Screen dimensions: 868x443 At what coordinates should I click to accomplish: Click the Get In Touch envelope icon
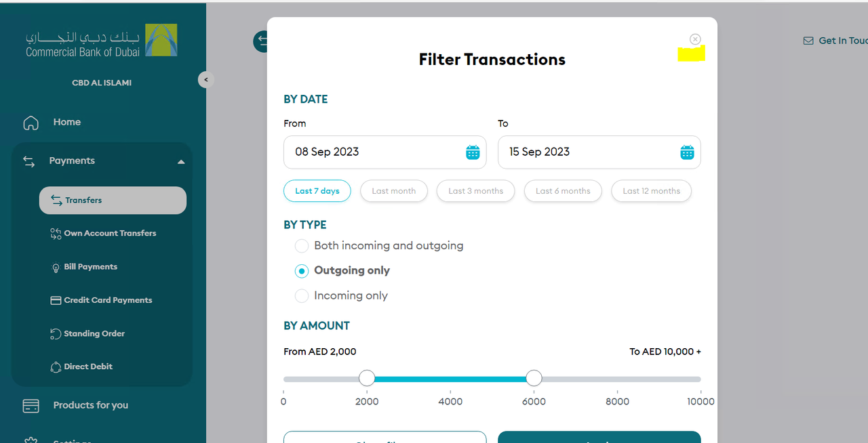coord(808,41)
